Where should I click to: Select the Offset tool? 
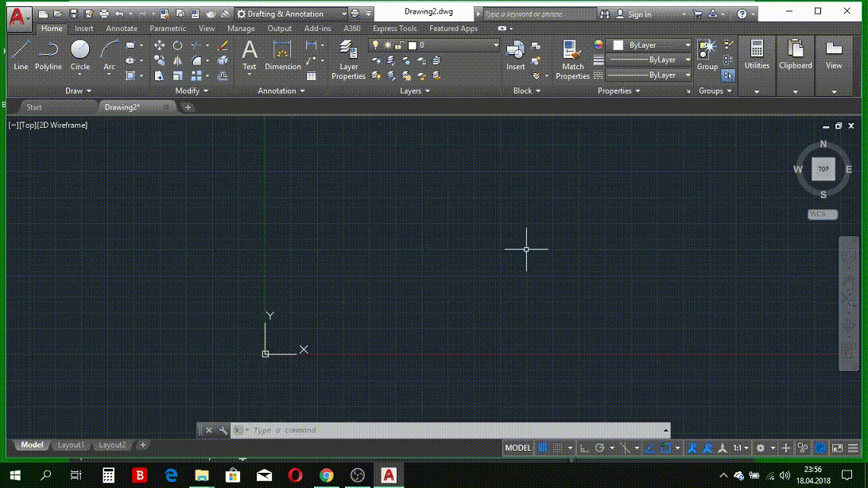coord(223,76)
